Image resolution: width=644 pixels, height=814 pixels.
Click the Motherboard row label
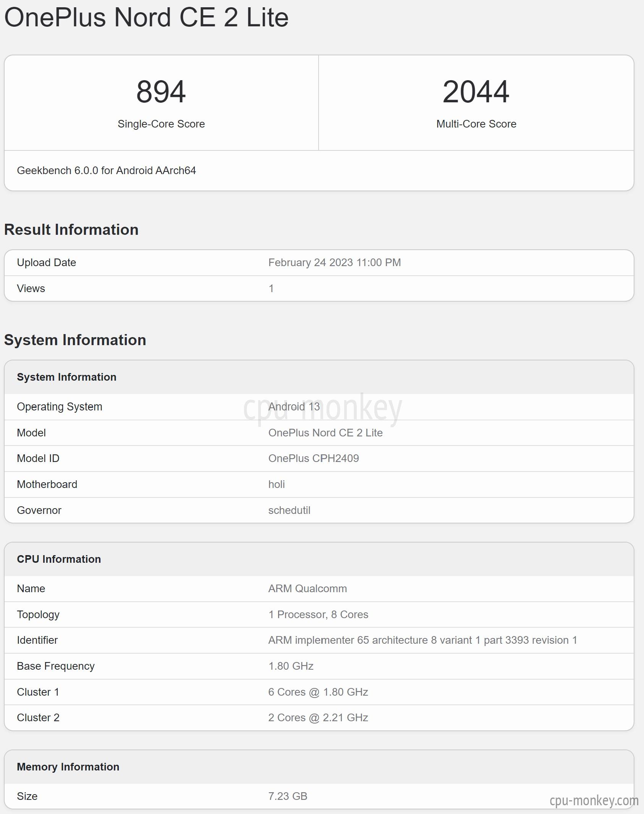[x=47, y=485]
